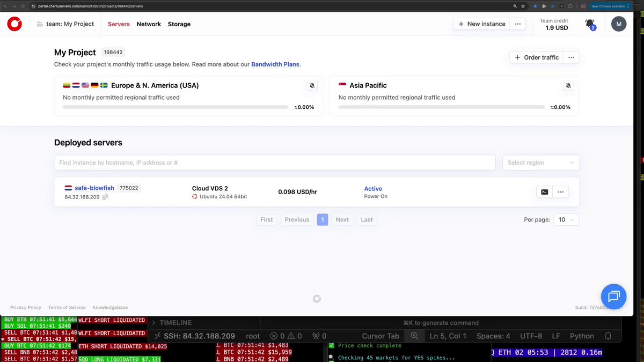Open the Terms of Service link
Screen dimensions: 644x362
pyautogui.click(x=67, y=308)
